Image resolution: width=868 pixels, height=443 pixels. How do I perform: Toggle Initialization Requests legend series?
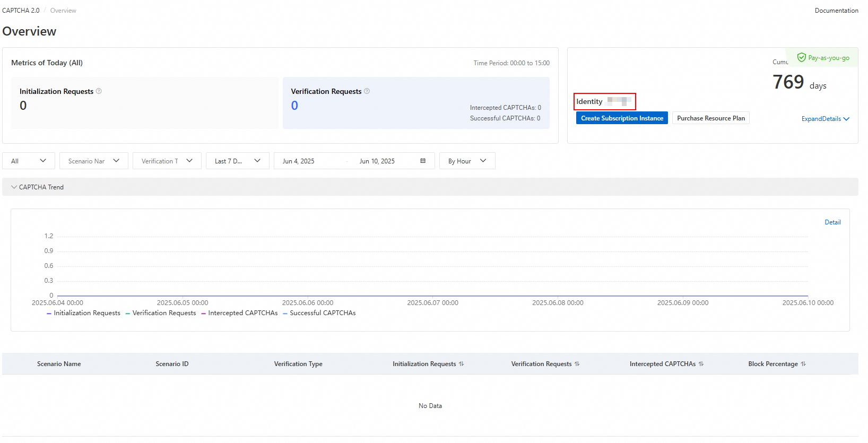point(84,313)
